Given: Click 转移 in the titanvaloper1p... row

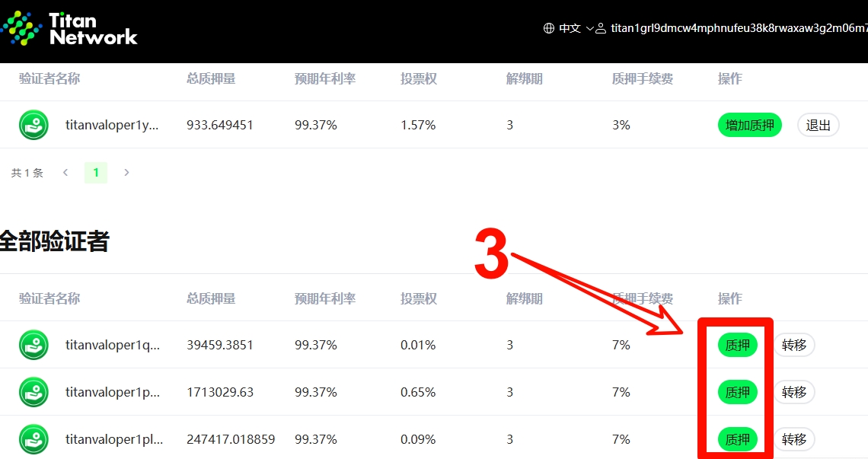Looking at the screenshot, I should [794, 392].
